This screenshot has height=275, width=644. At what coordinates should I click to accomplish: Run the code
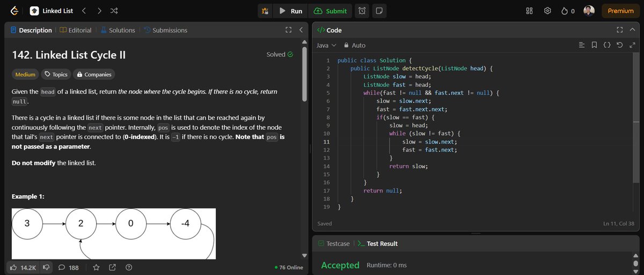click(290, 11)
